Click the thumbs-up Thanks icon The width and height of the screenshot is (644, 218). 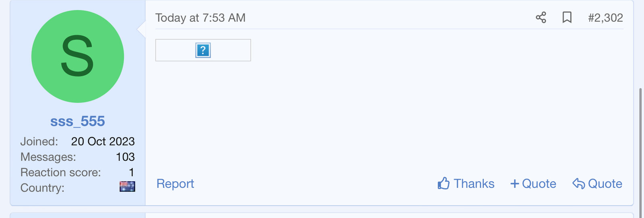pyautogui.click(x=444, y=183)
